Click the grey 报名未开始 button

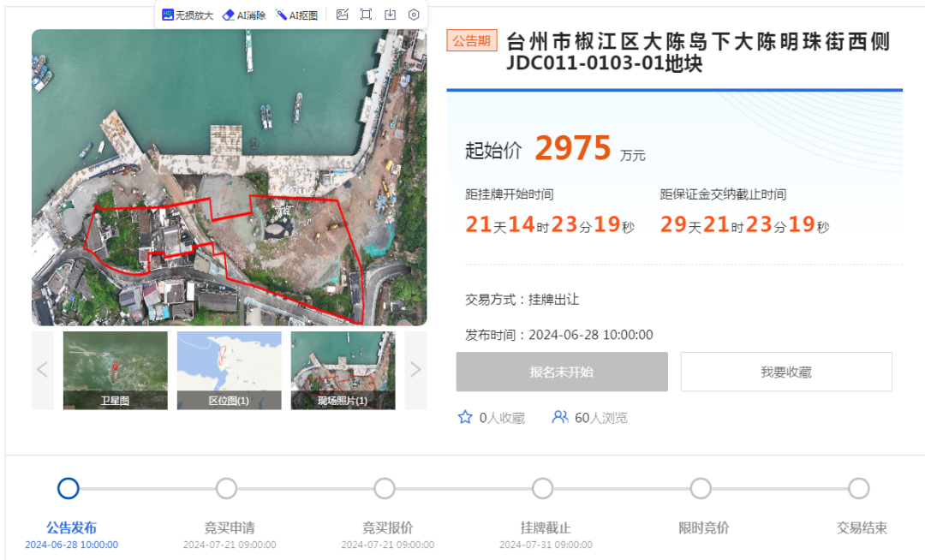(562, 372)
